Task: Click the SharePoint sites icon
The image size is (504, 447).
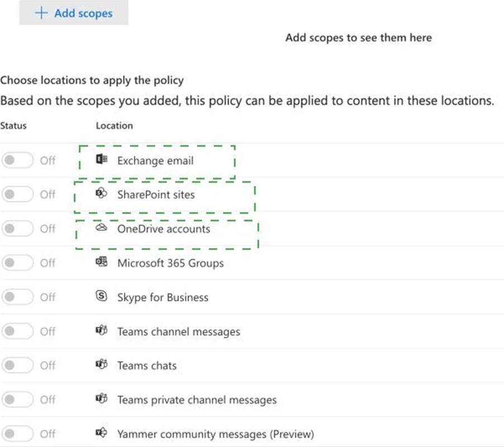Action: coord(102,194)
